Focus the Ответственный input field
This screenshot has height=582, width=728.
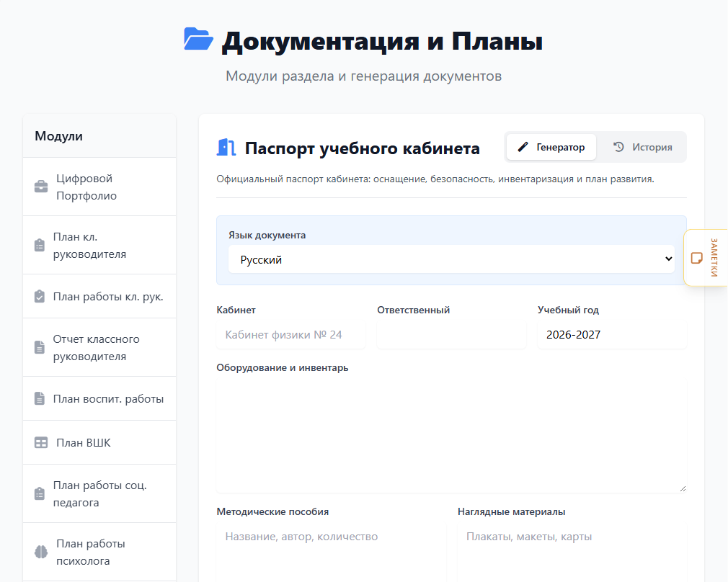point(451,335)
